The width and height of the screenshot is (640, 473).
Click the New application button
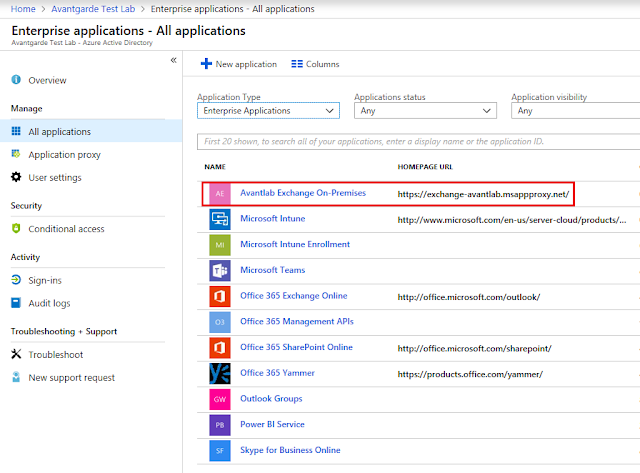click(x=239, y=64)
